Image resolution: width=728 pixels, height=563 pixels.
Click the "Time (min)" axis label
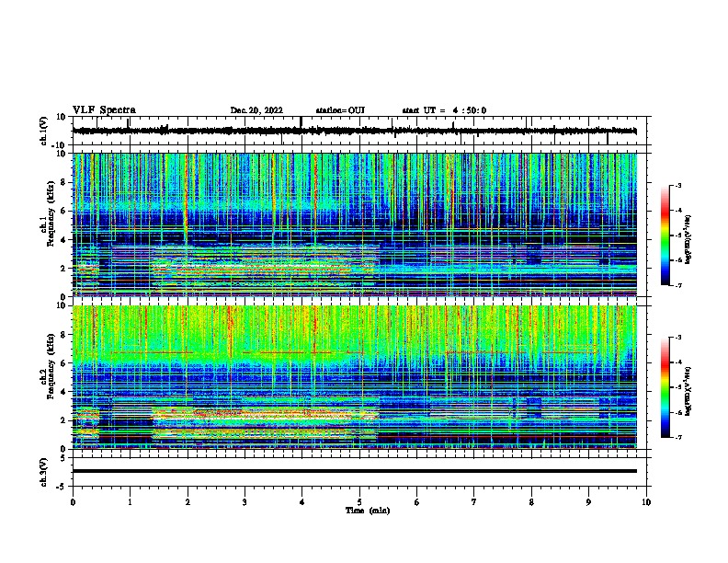coord(368,511)
